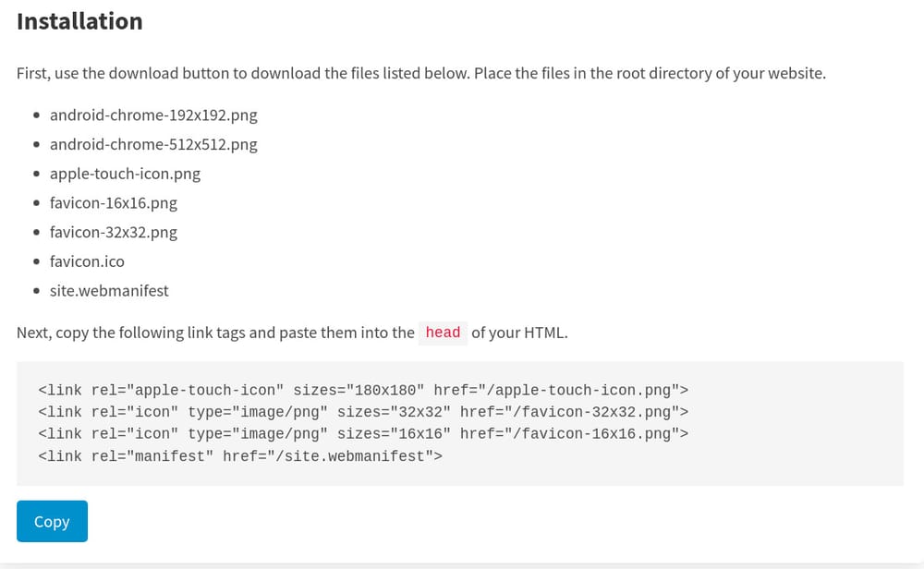Viewport: 924px width, 569px height.
Task: Click the favicon-32x32.png list item
Action: click(x=114, y=232)
